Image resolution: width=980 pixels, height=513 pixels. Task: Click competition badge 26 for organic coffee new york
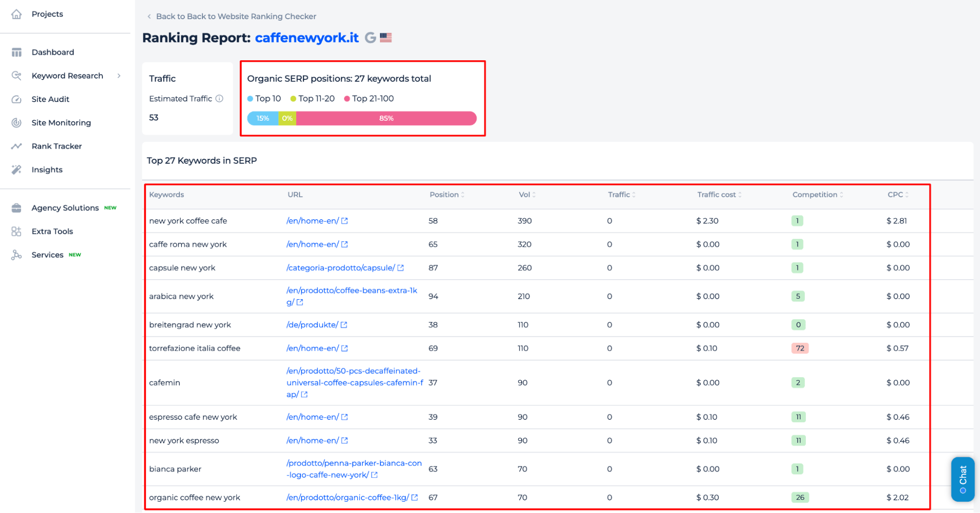[x=800, y=498]
